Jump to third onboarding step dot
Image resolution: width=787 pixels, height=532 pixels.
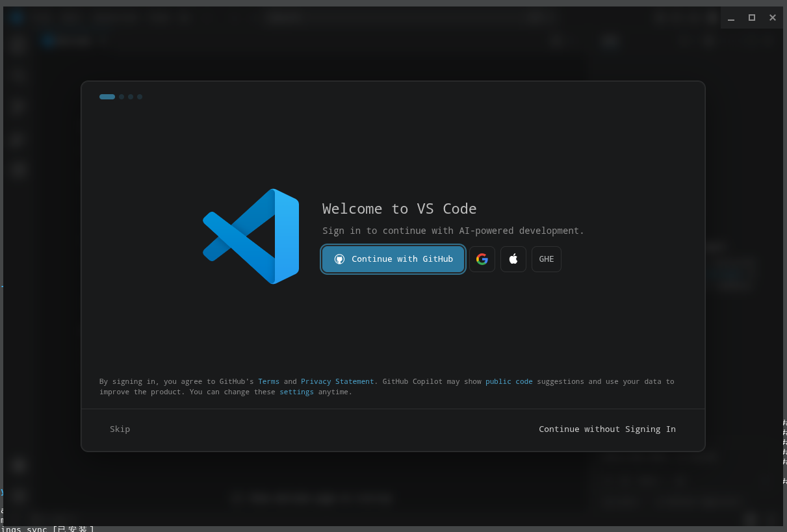(131, 97)
